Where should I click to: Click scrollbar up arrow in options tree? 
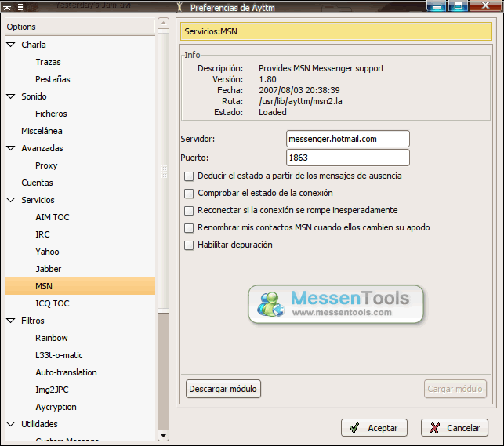[163, 24]
